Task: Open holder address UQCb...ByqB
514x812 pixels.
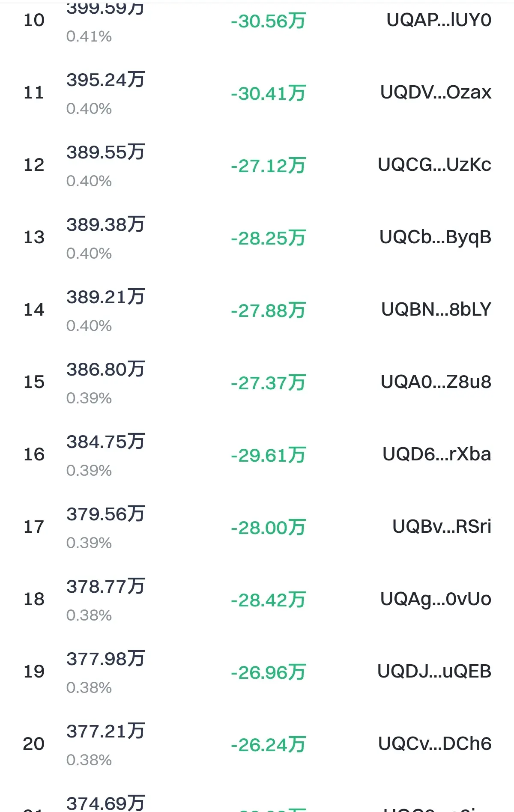Action: [435, 238]
